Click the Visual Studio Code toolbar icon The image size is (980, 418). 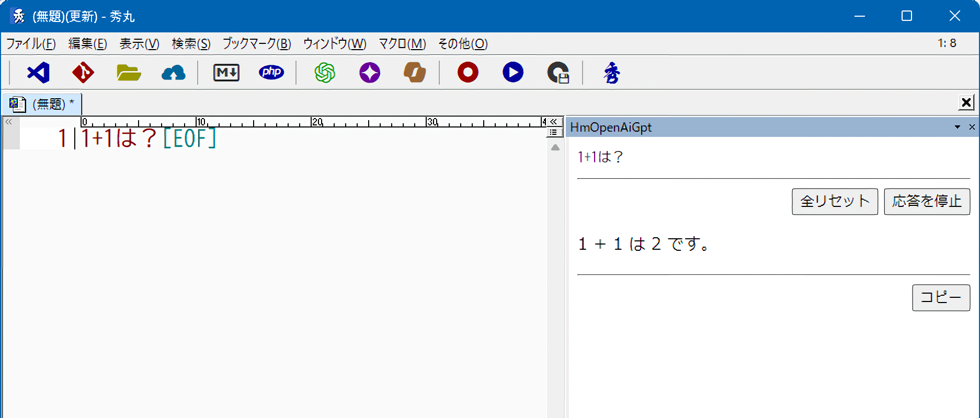pos(39,73)
